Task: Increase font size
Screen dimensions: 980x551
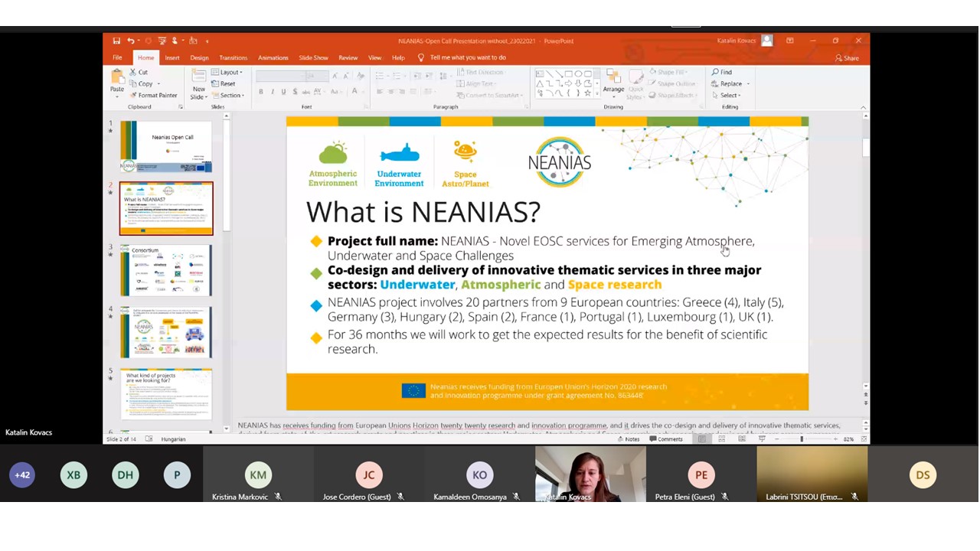Action: coord(336,76)
